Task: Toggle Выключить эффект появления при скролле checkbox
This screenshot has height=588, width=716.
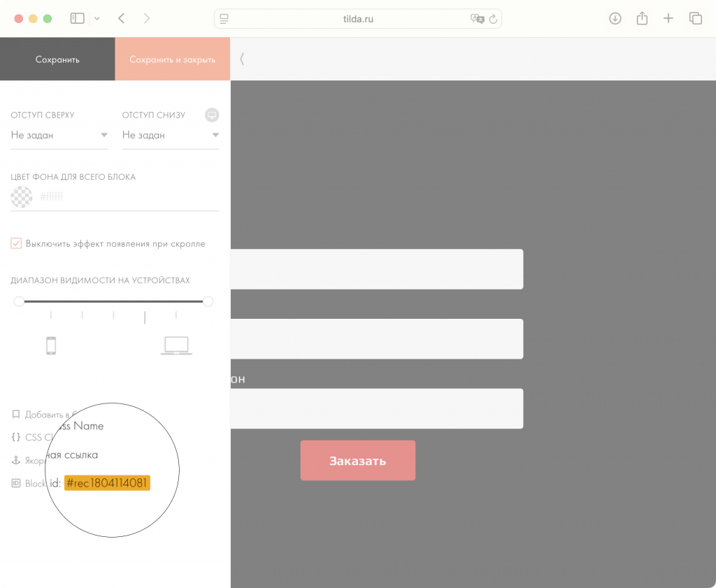Action: 17,243
